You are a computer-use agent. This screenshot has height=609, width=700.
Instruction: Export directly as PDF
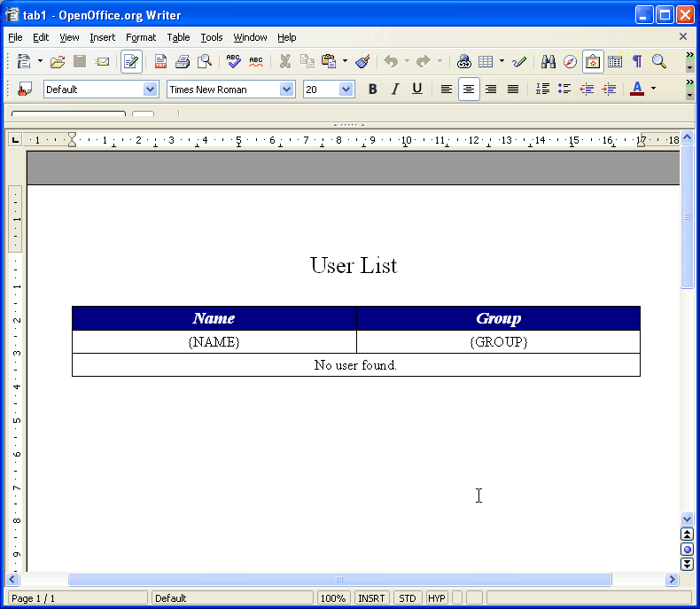(160, 61)
